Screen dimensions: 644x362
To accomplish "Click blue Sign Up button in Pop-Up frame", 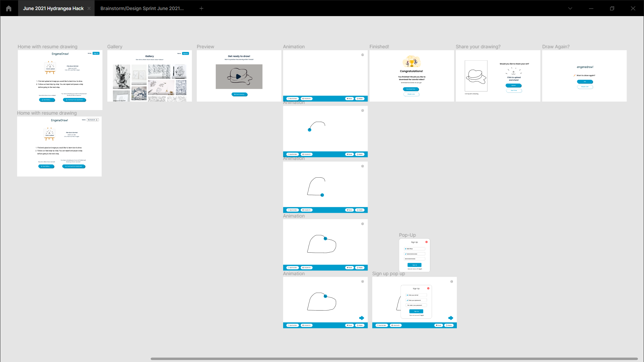I will (x=415, y=265).
